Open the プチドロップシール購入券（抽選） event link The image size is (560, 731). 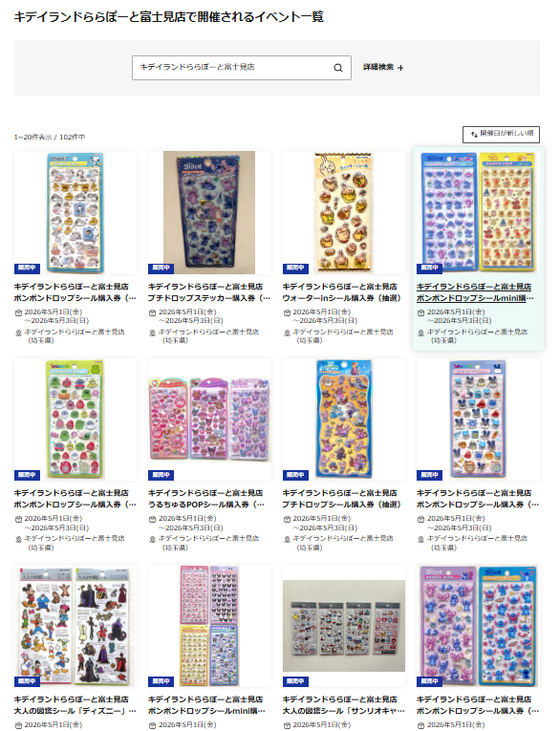(342, 499)
